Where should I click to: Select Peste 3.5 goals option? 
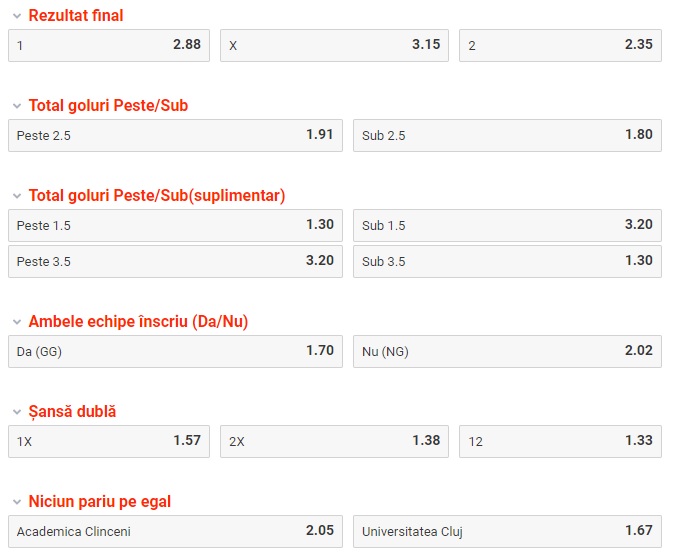(175, 261)
